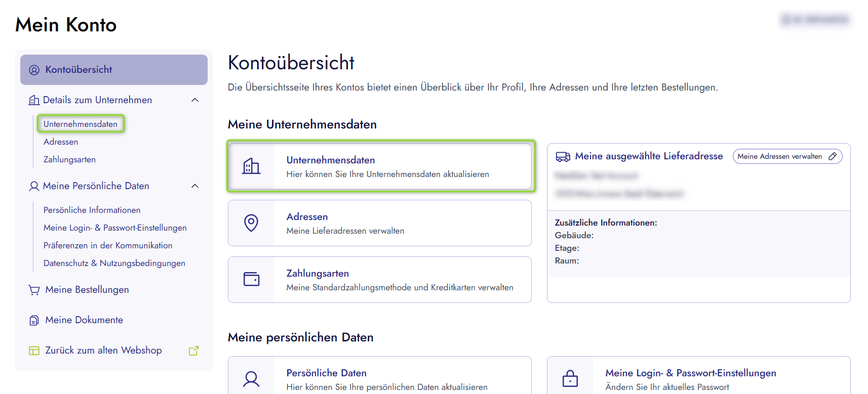Click 'Hier können Sie Ihre Unternehmensdaten aktualisieren' text
Viewport: 868px width, 394px height.
pos(388,174)
